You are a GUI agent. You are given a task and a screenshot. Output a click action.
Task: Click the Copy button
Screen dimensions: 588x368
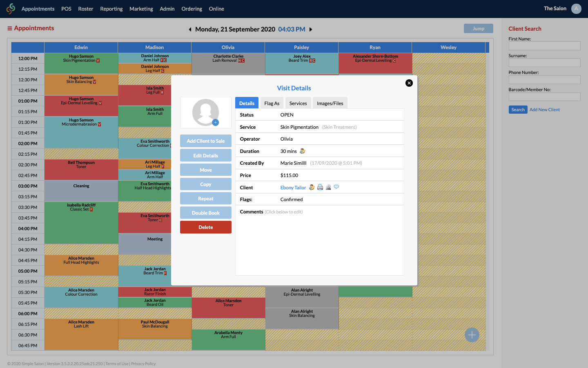[x=206, y=184]
